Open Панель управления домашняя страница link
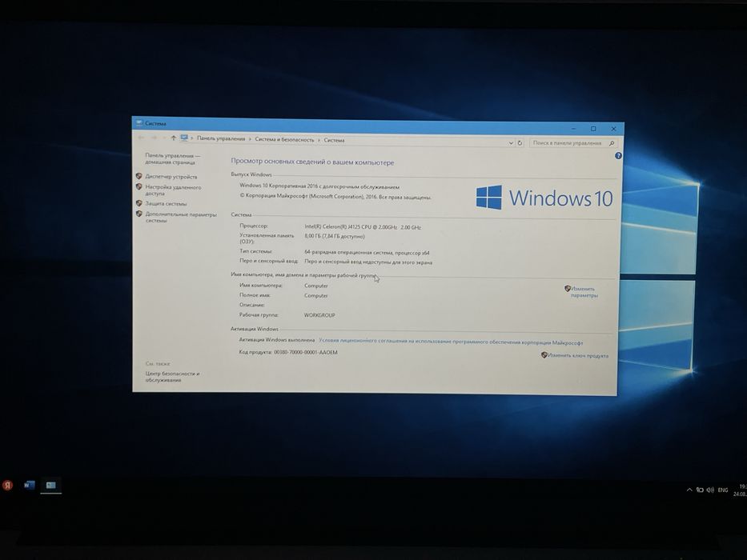This screenshot has height=560, width=747. click(172, 158)
